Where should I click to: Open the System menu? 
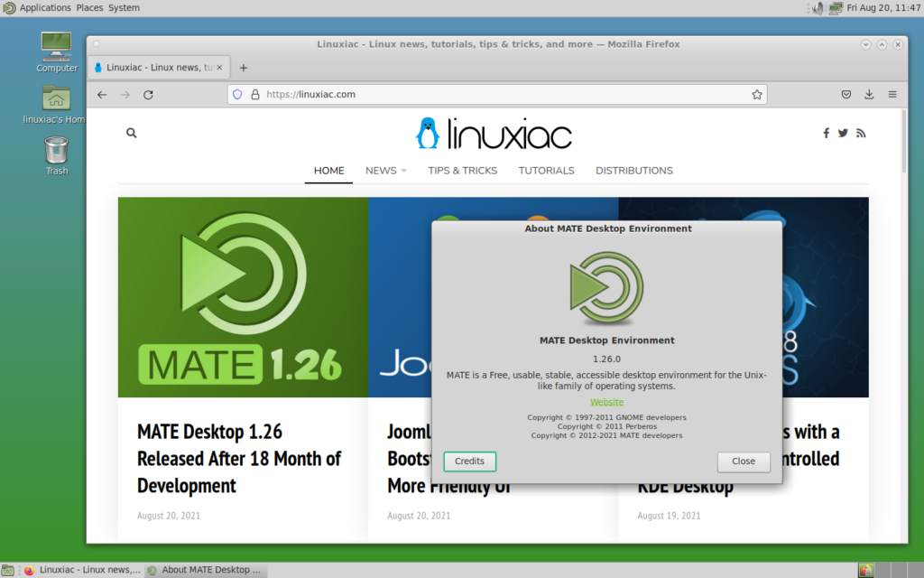coord(124,7)
